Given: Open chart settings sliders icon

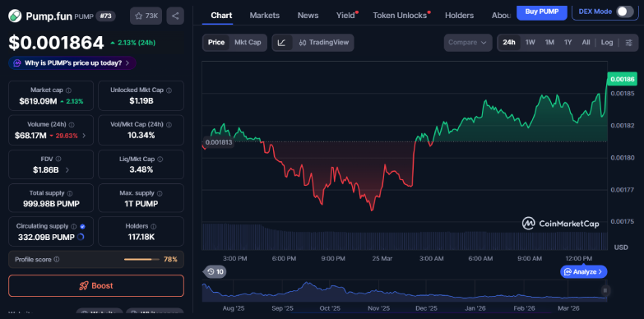Looking at the screenshot, I should [629, 42].
